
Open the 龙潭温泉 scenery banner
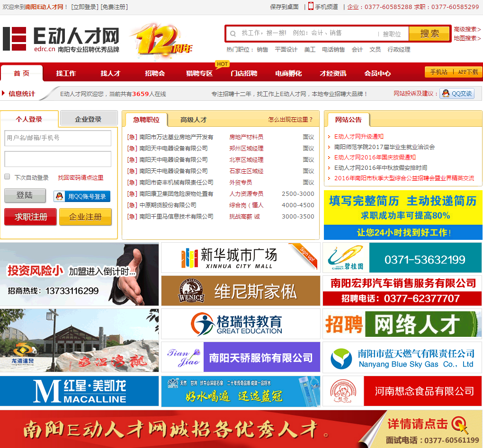pyautogui.click(x=79, y=341)
